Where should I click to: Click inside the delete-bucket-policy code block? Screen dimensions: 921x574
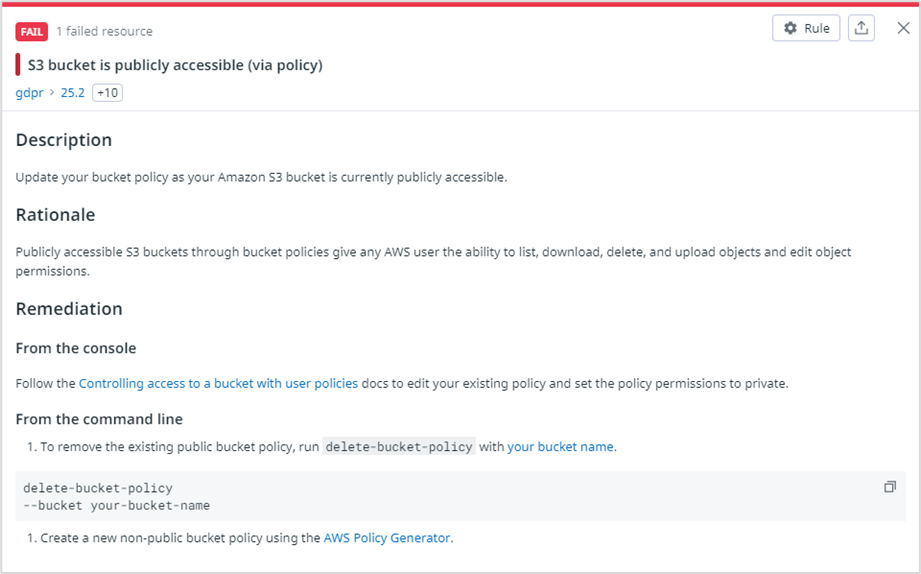[400, 496]
